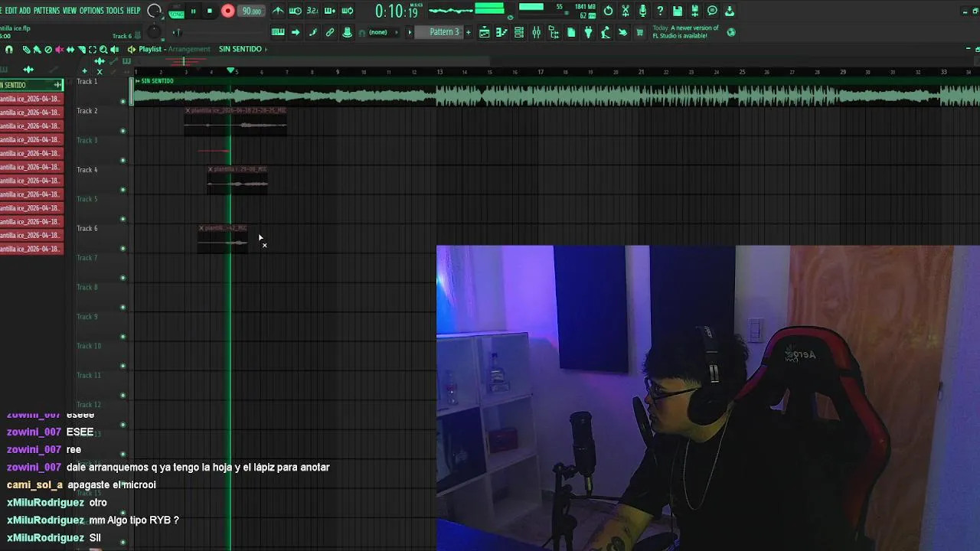This screenshot has width=980, height=551.
Task: Toggle the overdub/blend recording icon
Action: point(330,11)
